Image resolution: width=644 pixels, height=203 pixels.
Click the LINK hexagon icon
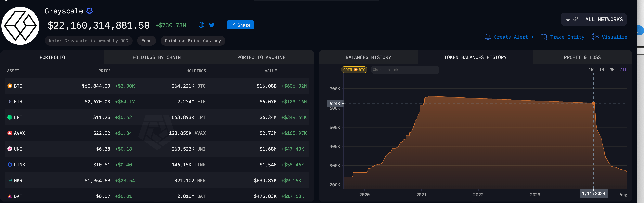(10, 165)
